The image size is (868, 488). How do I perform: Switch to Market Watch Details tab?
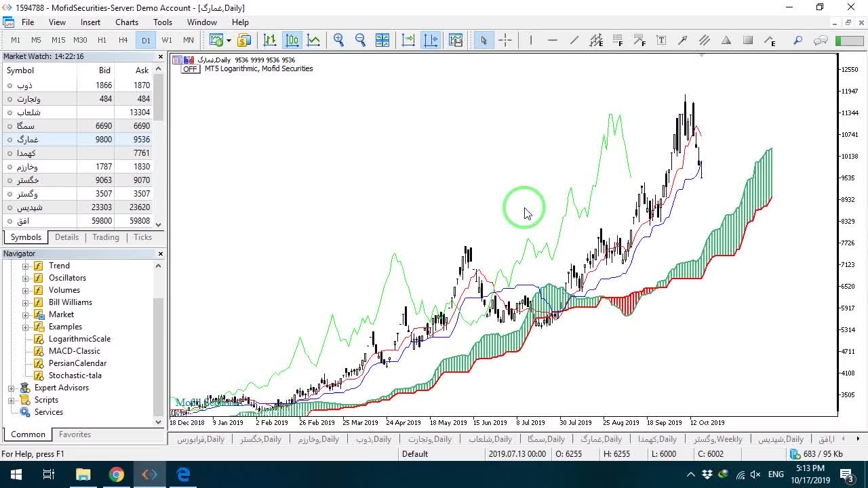click(66, 237)
